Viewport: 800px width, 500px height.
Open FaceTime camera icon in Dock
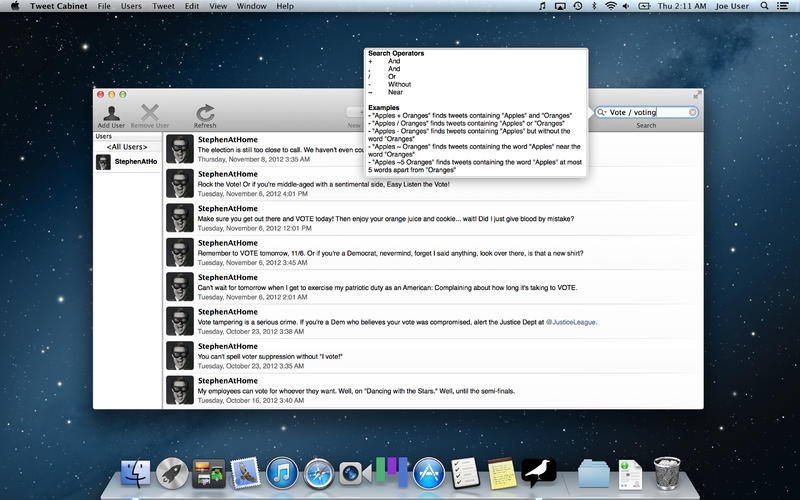coord(355,474)
